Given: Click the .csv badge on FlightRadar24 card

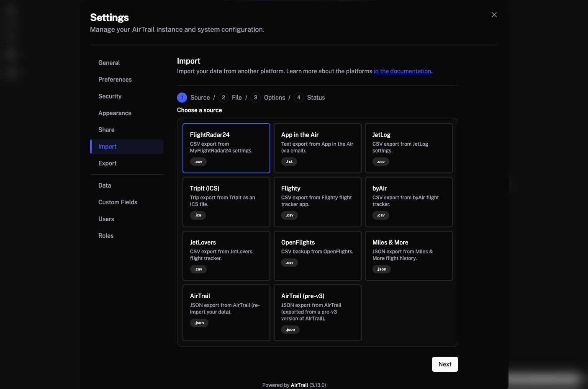Looking at the screenshot, I should [198, 162].
